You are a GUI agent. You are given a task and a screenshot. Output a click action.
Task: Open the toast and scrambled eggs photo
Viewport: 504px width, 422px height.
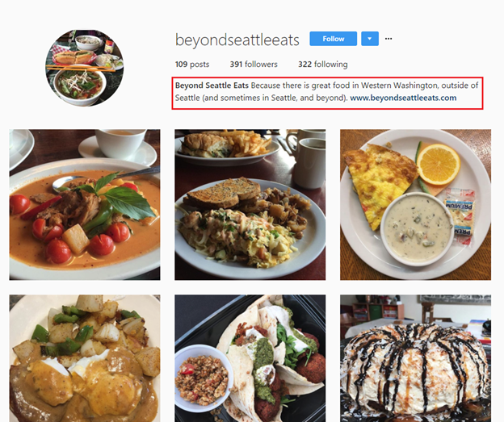(x=250, y=205)
